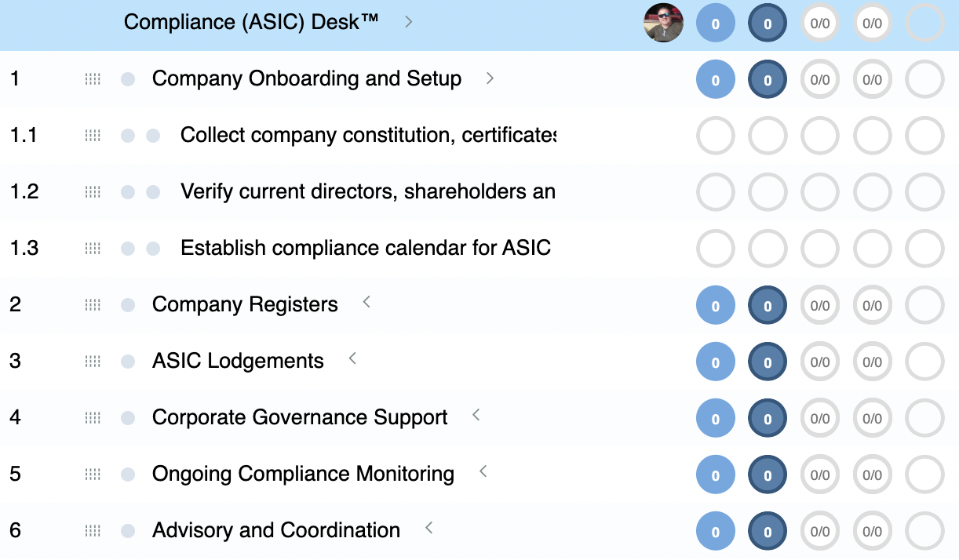Open the Compliance (ASIC) Desk header chevron
Screen dimensions: 959x560
407,23
